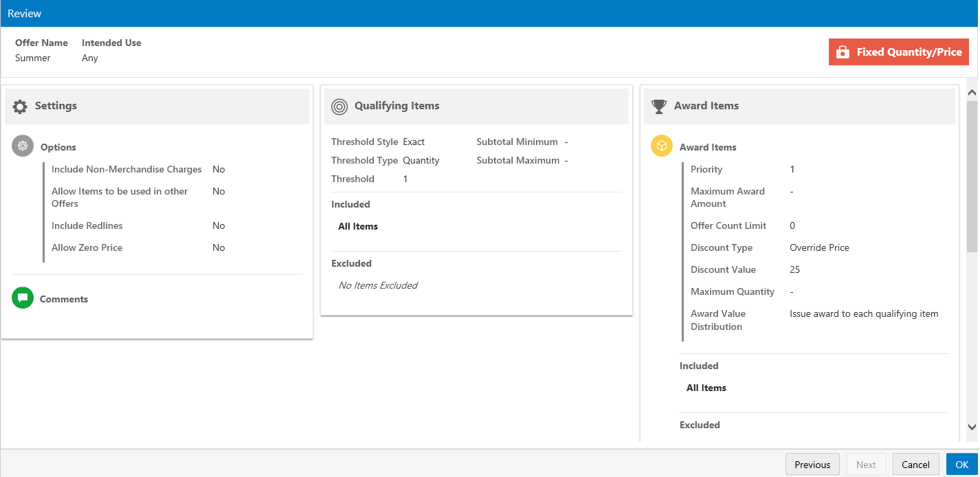980x477 pixels.
Task: Click the Include Redlines label
Action: tap(87, 225)
